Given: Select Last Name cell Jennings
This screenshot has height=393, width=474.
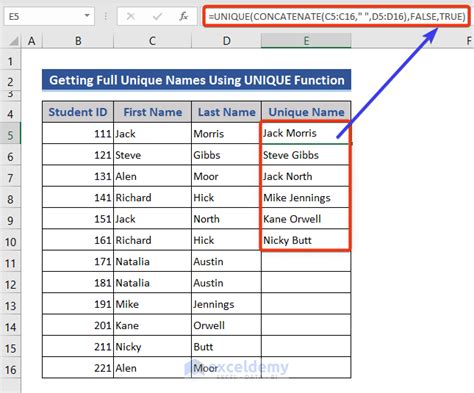Looking at the screenshot, I should pyautogui.click(x=226, y=304).
